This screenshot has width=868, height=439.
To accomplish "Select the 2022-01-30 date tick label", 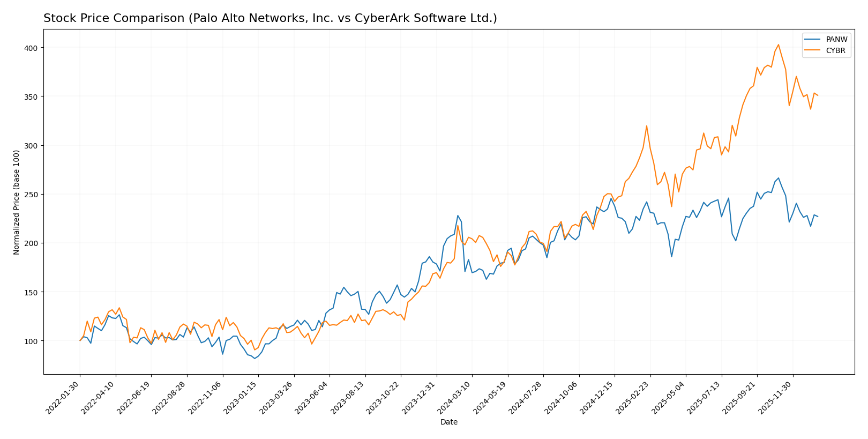I will coord(64,398).
